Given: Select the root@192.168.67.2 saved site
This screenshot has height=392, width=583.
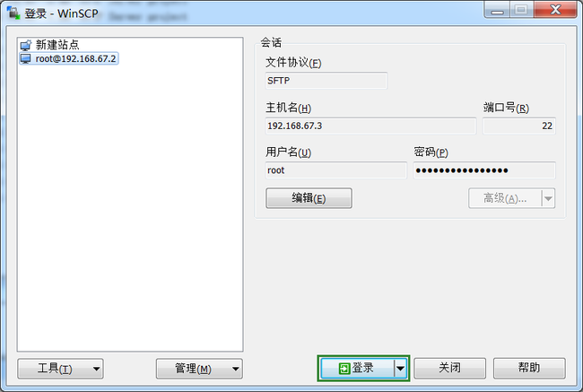Looking at the screenshot, I should (69, 58).
